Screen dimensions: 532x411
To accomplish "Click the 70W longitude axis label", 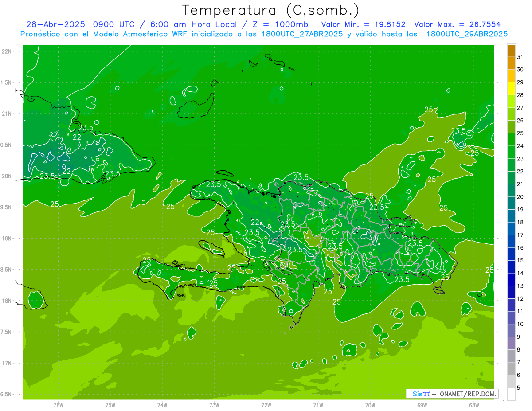I will coord(370,405).
